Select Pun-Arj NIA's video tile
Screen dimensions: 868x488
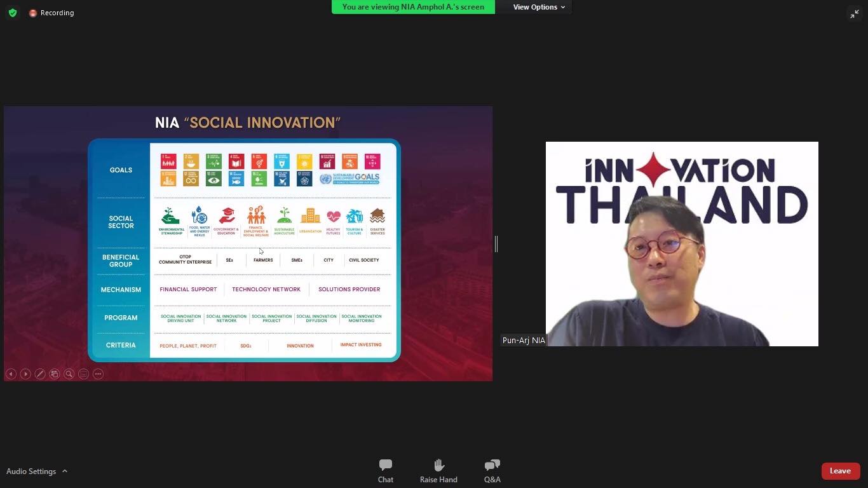[682, 244]
